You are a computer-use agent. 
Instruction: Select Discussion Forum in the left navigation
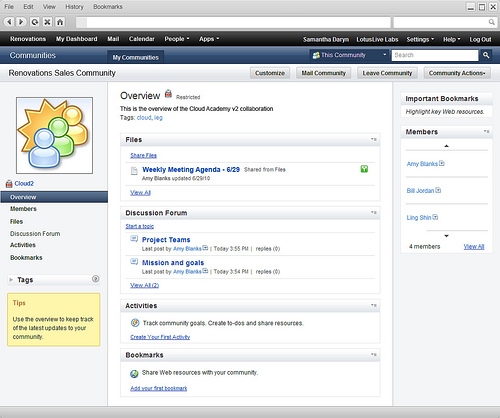pos(35,234)
